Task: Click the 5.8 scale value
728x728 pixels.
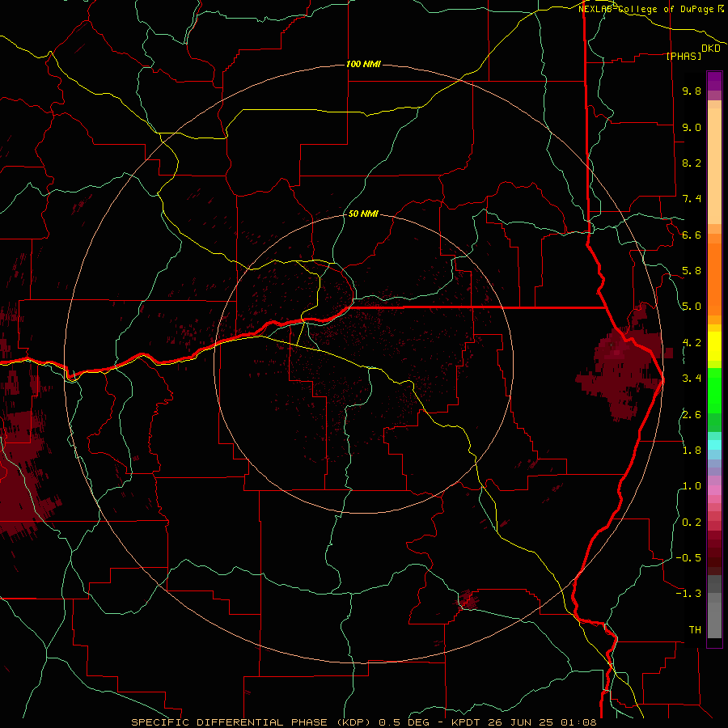Action: point(692,271)
